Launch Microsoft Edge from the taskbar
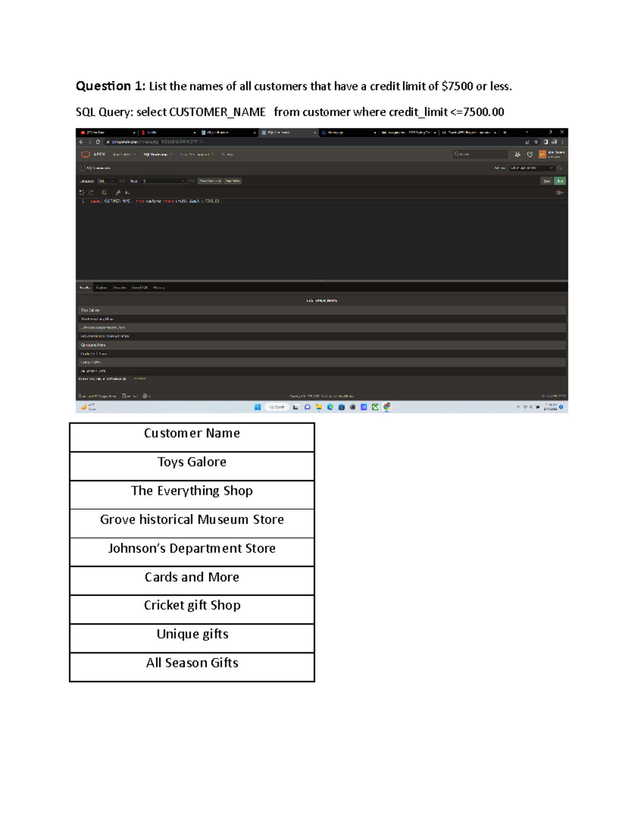 coord(330,407)
